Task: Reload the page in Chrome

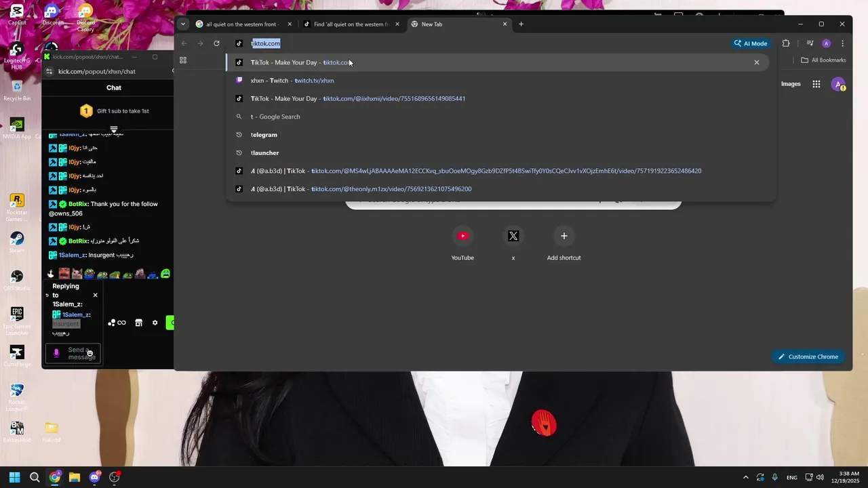Action: tap(216, 43)
